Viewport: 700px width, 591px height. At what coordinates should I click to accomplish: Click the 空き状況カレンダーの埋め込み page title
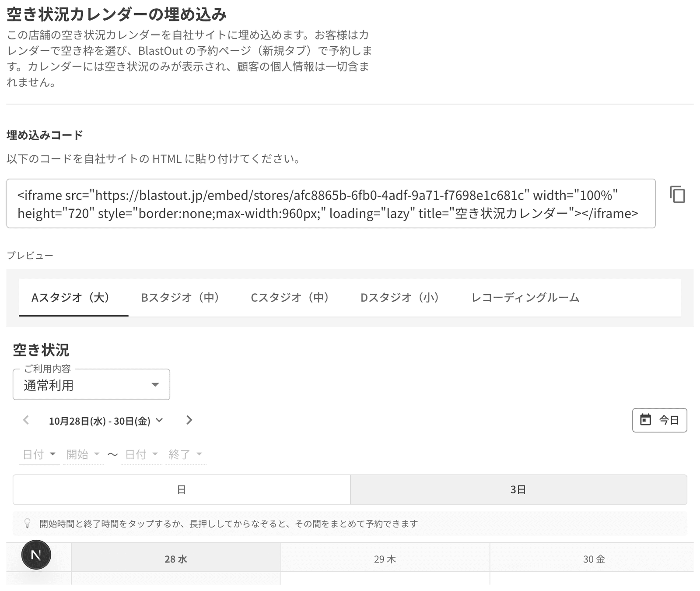pos(117,14)
